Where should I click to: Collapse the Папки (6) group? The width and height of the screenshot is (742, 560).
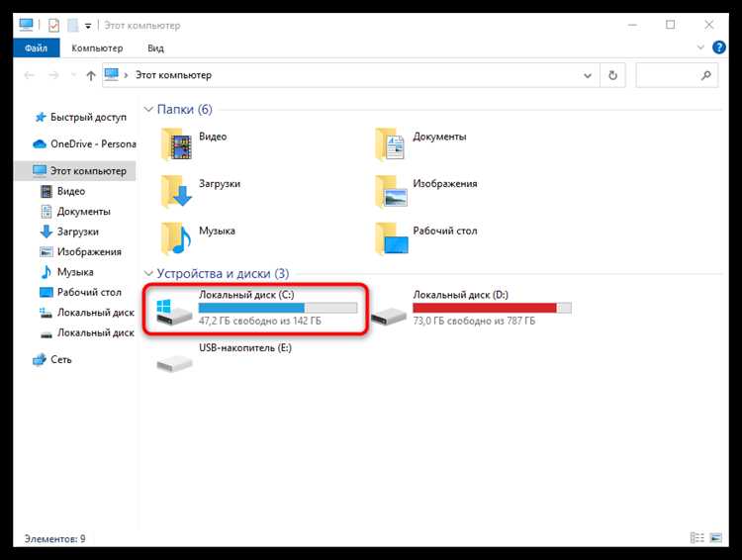148,110
